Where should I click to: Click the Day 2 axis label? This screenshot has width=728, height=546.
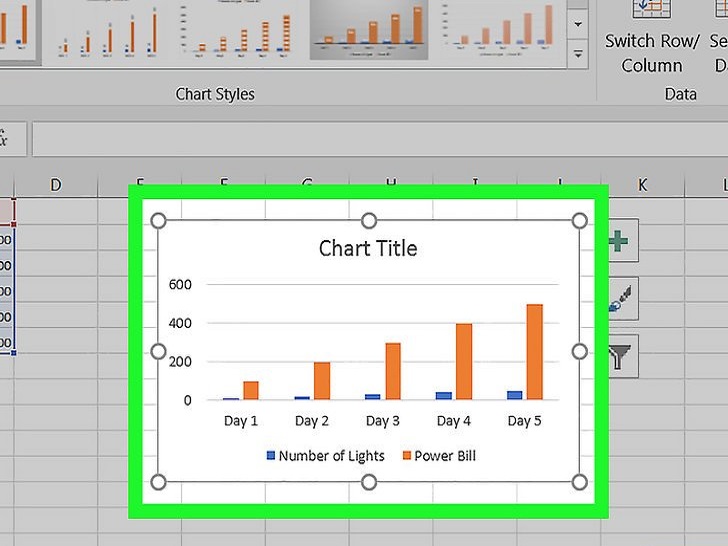click(x=312, y=421)
